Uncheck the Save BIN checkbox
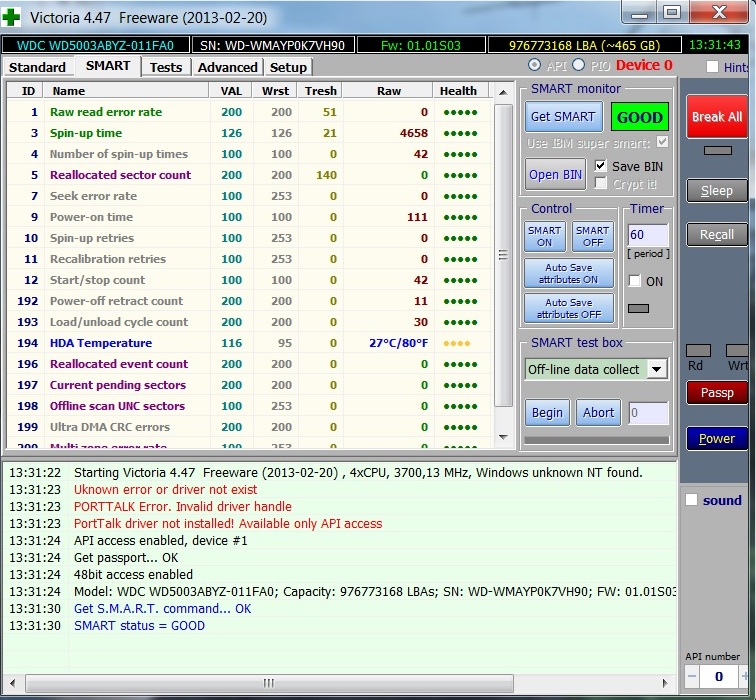Screen dimensions: 756x700 [x=601, y=166]
